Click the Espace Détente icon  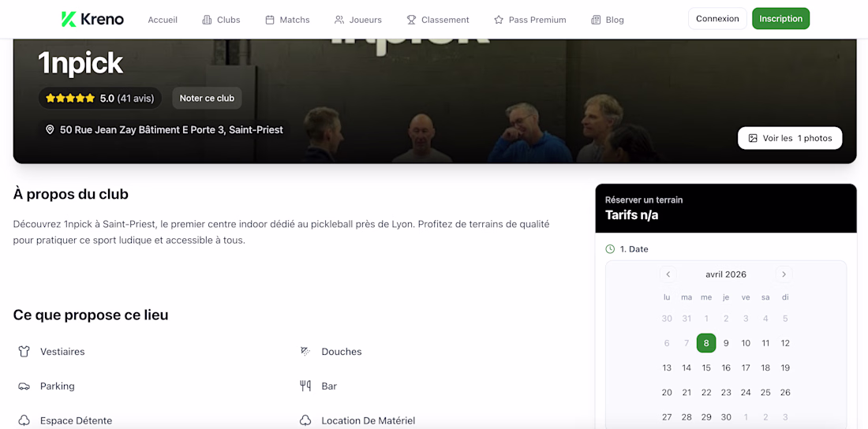click(x=24, y=420)
